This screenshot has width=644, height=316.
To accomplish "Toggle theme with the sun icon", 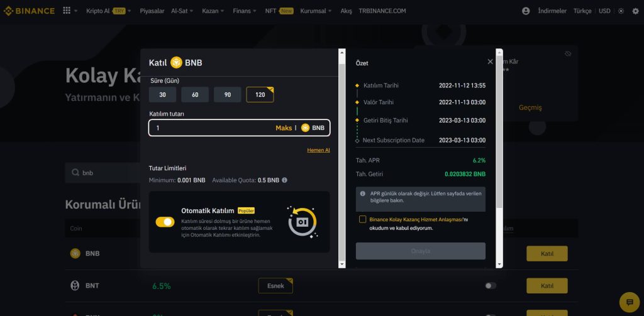I will (621, 11).
